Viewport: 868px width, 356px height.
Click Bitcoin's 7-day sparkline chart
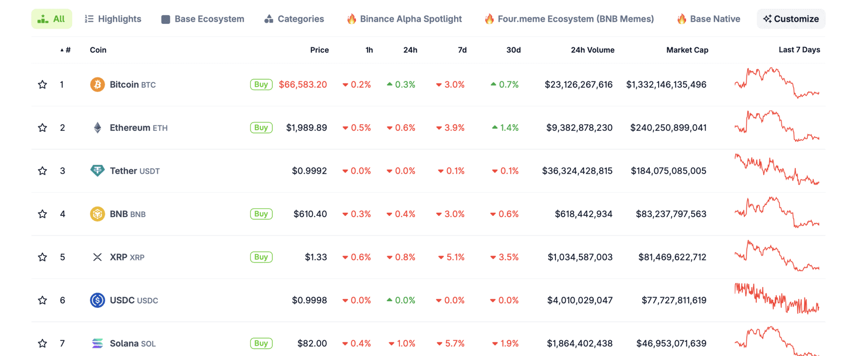coord(777,84)
